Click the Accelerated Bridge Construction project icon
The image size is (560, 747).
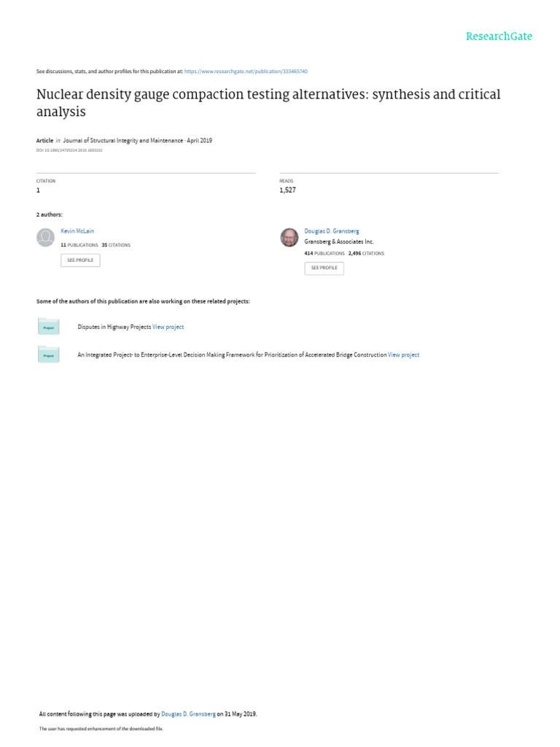click(x=48, y=355)
